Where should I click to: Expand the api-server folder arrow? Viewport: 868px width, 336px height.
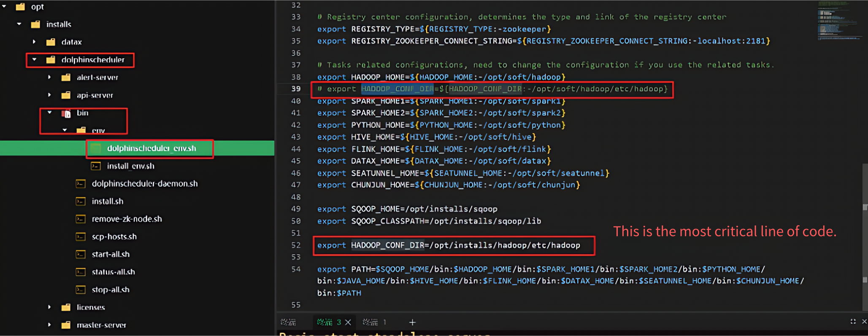(x=49, y=95)
